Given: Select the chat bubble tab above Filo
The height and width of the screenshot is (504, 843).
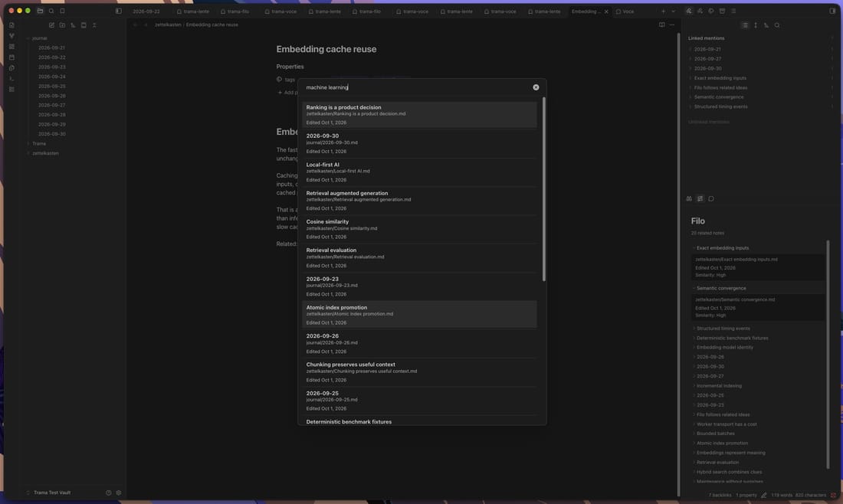Looking at the screenshot, I should [711, 199].
